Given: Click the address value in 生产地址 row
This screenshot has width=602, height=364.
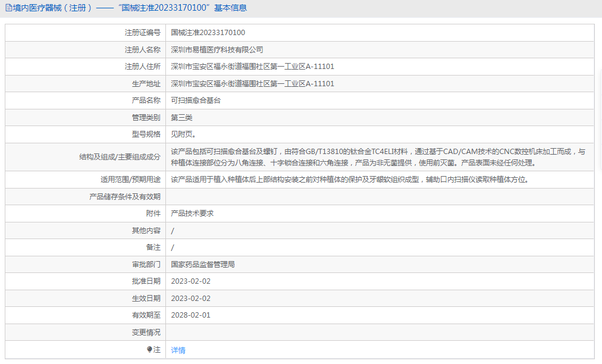Looking at the screenshot, I should (x=253, y=84).
